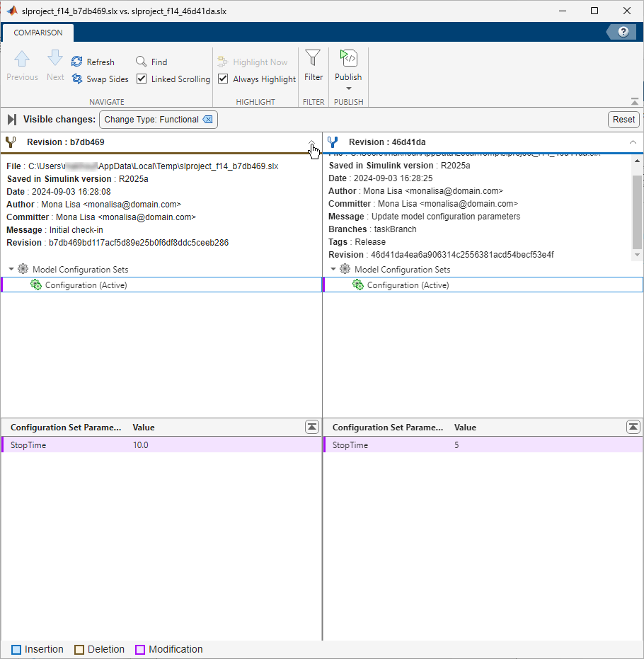Click the Next change arrow icon
The image size is (644, 659).
pos(55,58)
